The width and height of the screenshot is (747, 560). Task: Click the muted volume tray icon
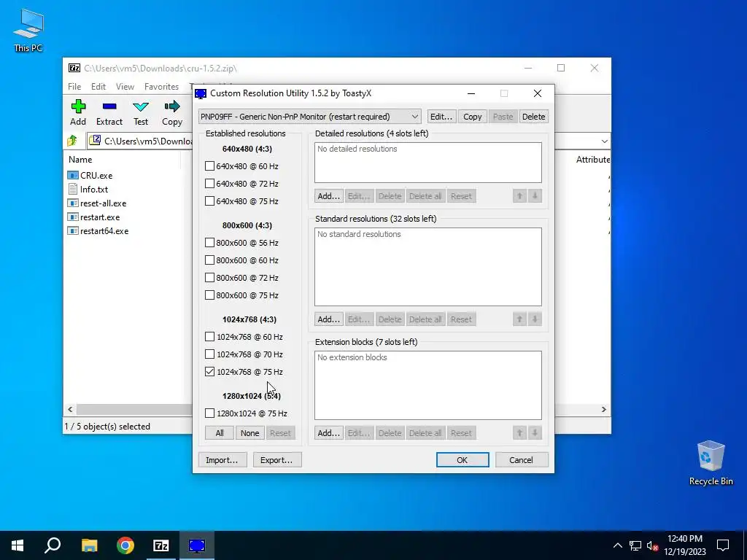[652, 545]
